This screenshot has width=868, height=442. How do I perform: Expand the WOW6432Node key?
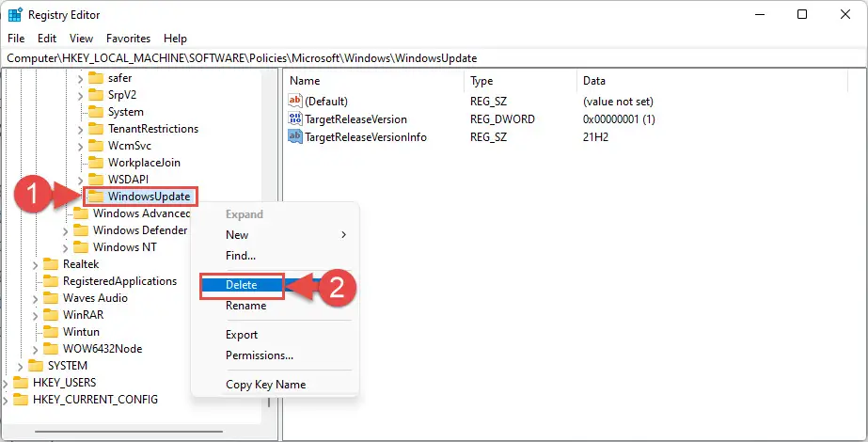[x=36, y=349]
